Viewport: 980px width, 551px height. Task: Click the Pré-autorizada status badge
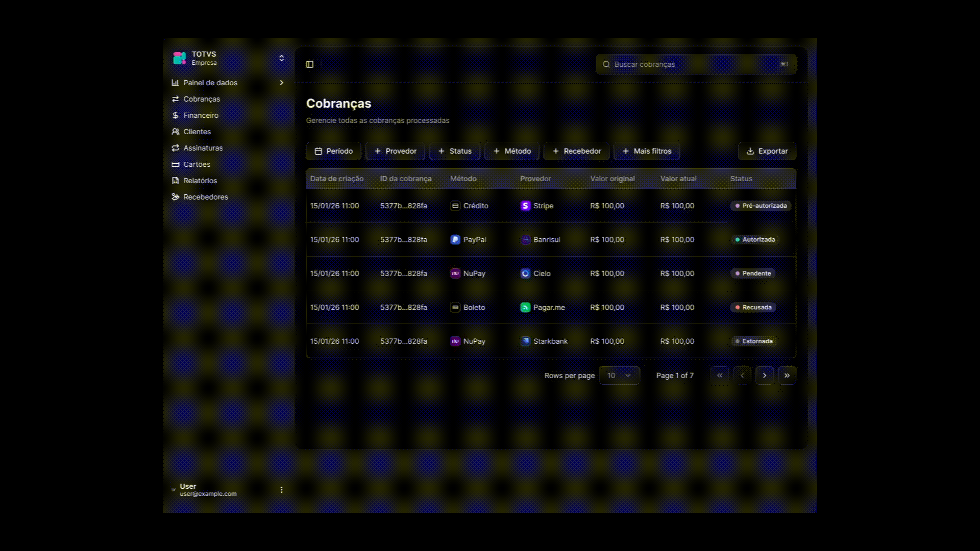(x=761, y=206)
